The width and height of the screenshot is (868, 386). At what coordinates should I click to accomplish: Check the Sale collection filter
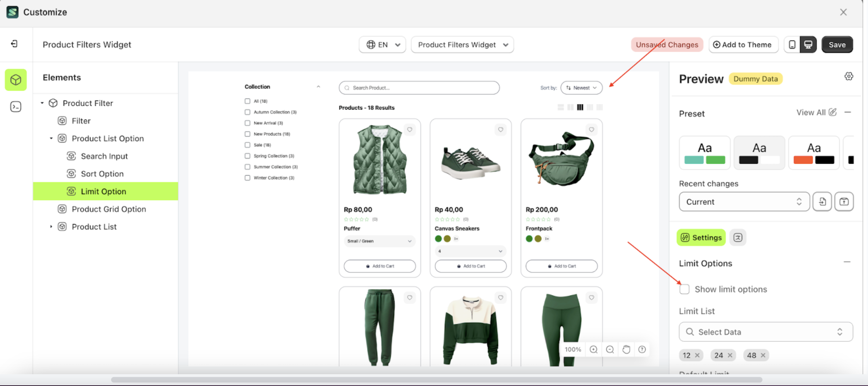coord(247,145)
